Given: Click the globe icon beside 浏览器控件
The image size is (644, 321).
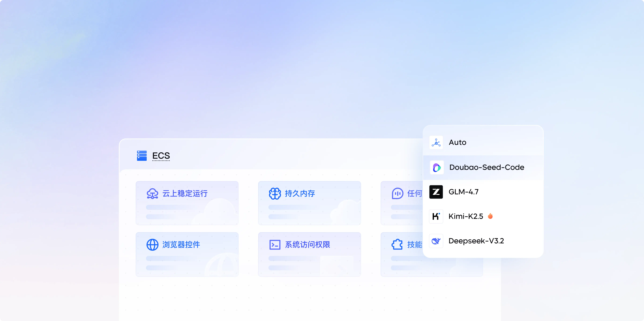Looking at the screenshot, I should coord(152,245).
